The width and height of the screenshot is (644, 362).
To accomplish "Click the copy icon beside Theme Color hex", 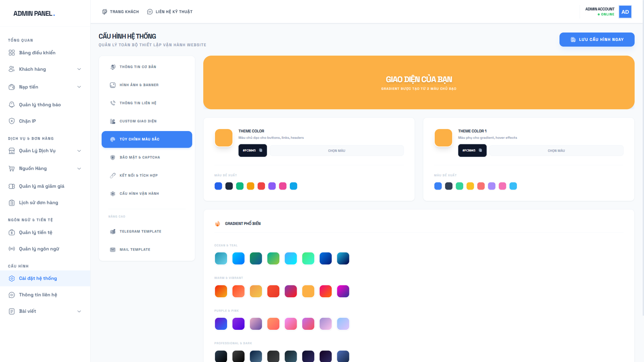I will click(260, 150).
